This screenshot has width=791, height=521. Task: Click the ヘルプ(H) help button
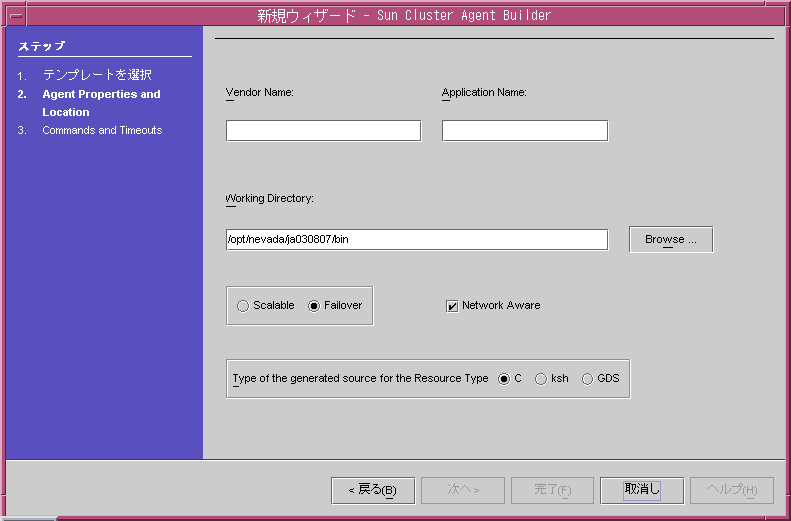pyautogui.click(x=732, y=490)
